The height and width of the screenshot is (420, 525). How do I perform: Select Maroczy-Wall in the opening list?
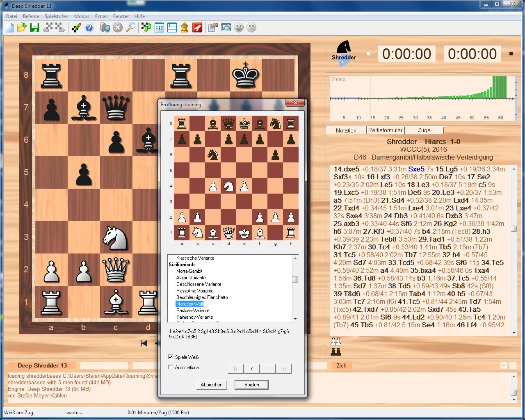pos(189,304)
